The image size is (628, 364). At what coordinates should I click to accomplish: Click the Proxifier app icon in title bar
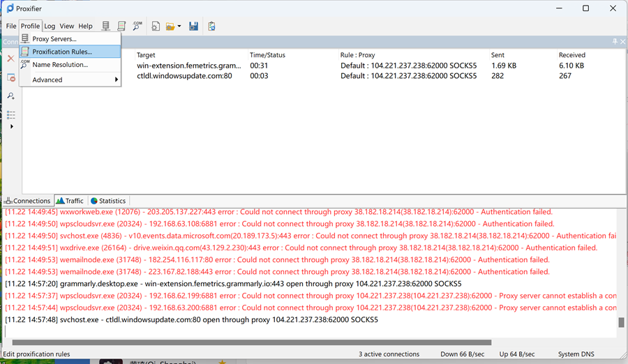pyautogui.click(x=10, y=8)
